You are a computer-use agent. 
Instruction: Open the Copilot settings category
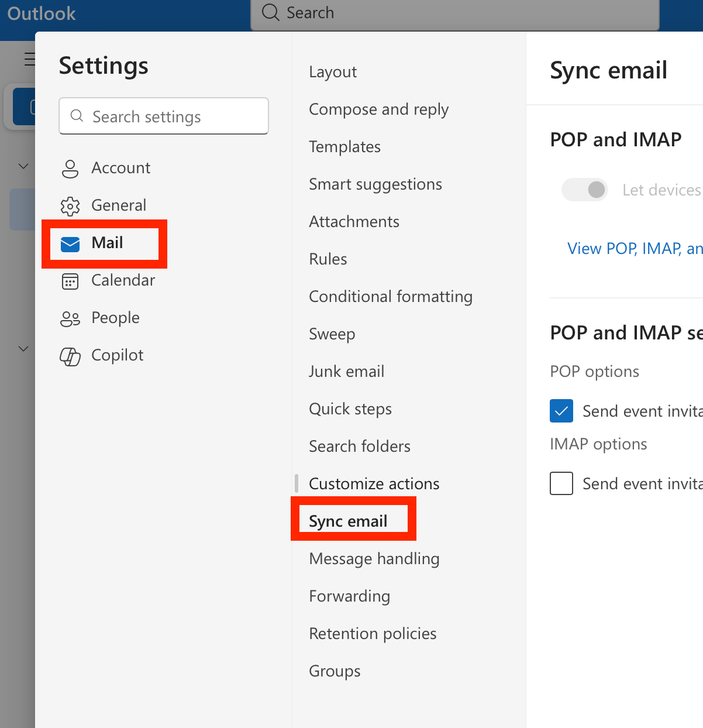pyautogui.click(x=102, y=355)
